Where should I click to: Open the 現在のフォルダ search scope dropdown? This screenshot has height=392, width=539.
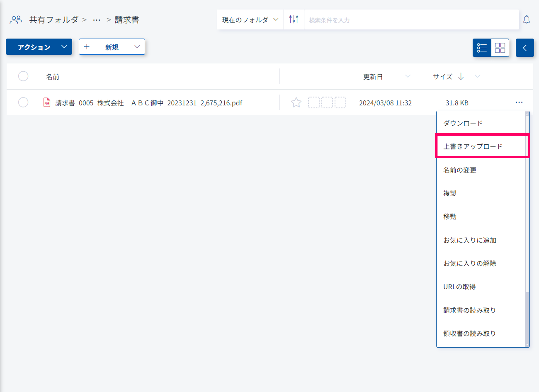(250, 20)
